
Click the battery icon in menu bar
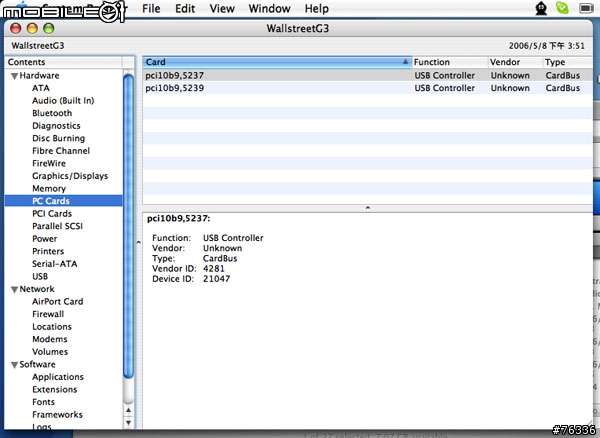click(x=586, y=8)
